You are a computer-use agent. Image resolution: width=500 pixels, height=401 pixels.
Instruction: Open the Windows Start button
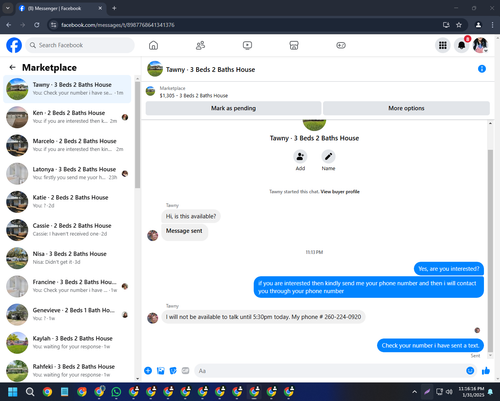(x=13, y=392)
